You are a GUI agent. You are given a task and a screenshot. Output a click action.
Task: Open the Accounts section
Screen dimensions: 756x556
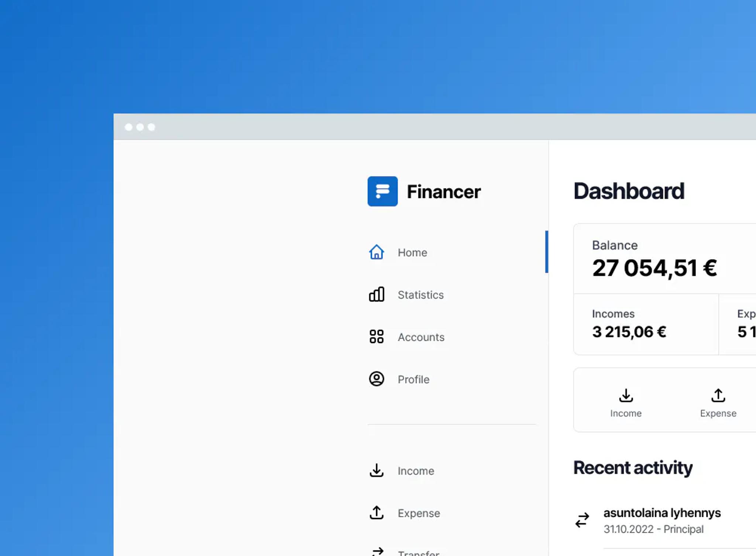tap(421, 337)
